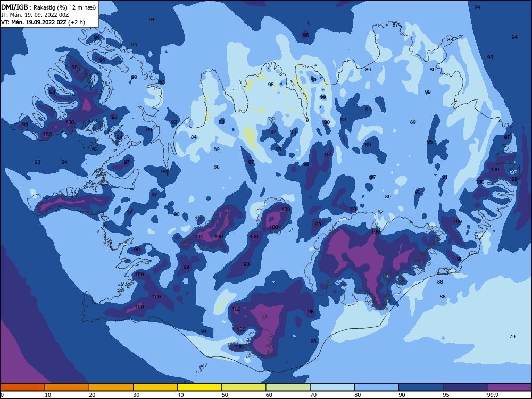Viewport: 532px width, 399px height.
Task: Select the 30–40 golden yellow legend swatch
Action: pos(155,387)
